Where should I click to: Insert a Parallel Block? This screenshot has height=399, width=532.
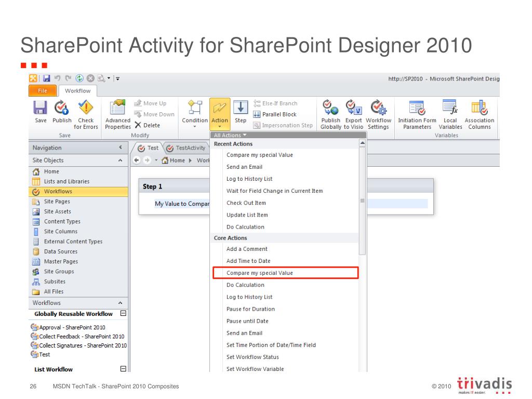[x=275, y=114]
